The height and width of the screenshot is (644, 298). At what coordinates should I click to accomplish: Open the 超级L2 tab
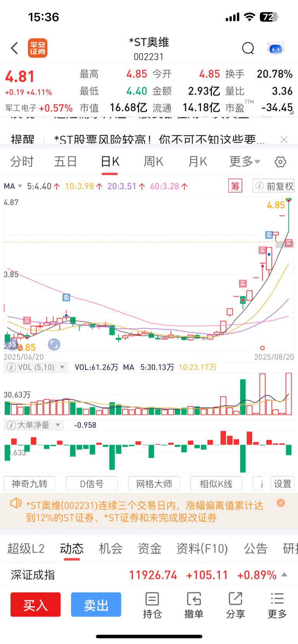click(26, 548)
